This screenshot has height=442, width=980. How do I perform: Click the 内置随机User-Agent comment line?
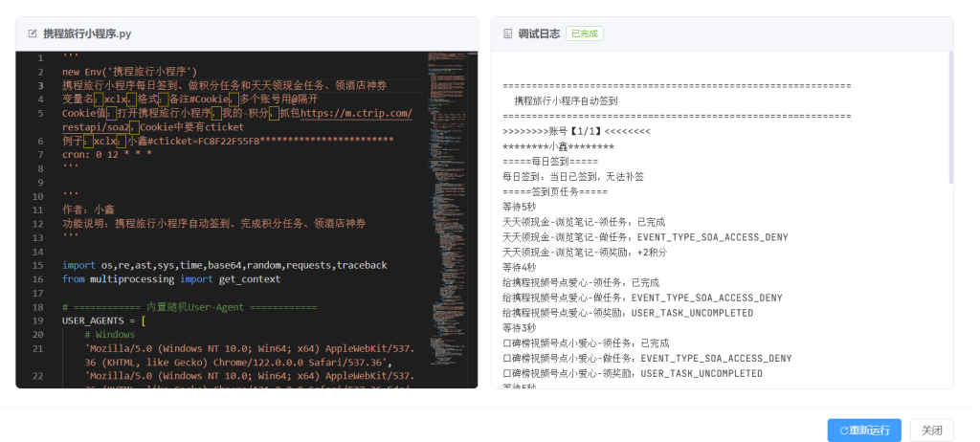click(x=189, y=307)
